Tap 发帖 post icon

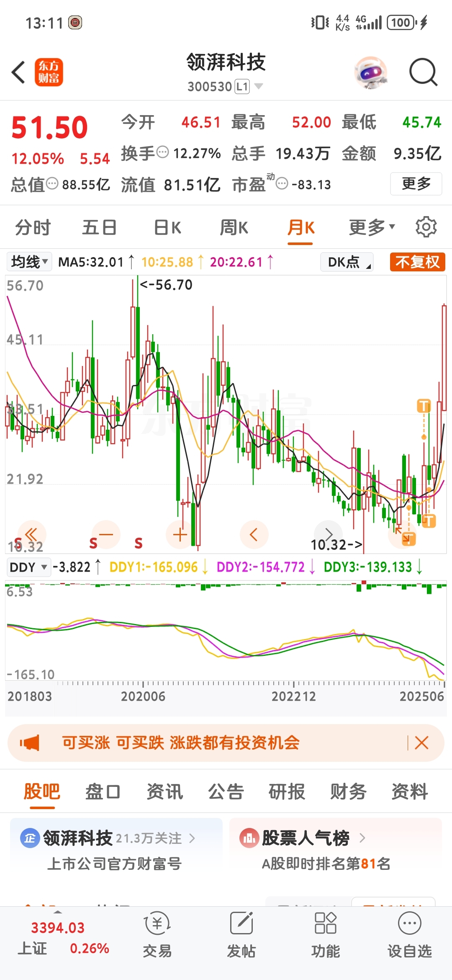tap(241, 935)
